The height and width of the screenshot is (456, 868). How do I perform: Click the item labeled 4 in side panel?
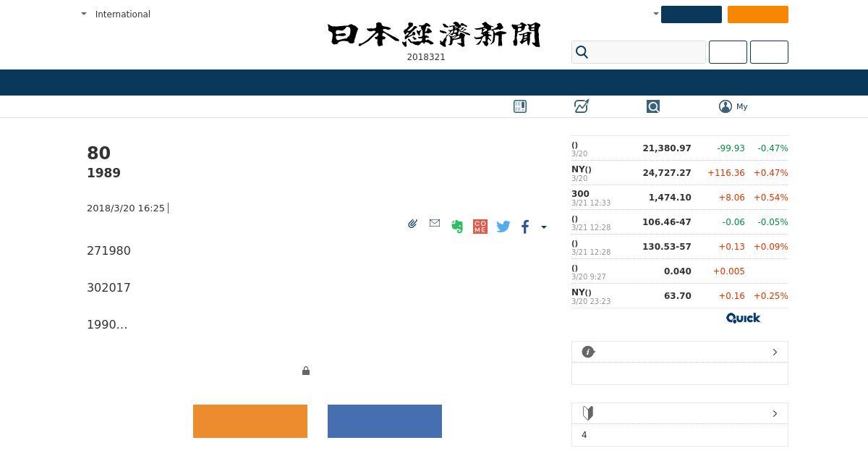point(584,435)
